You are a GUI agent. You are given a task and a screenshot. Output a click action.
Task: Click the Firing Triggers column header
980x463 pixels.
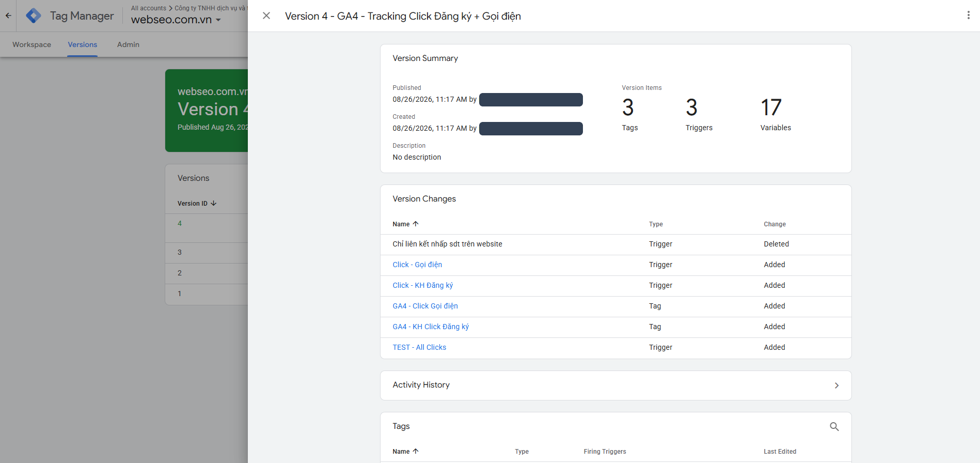coord(605,451)
